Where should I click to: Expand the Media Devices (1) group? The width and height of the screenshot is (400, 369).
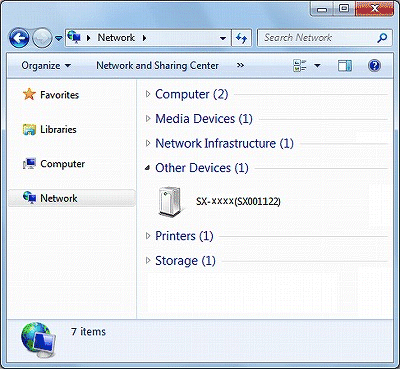pyautogui.click(x=148, y=119)
